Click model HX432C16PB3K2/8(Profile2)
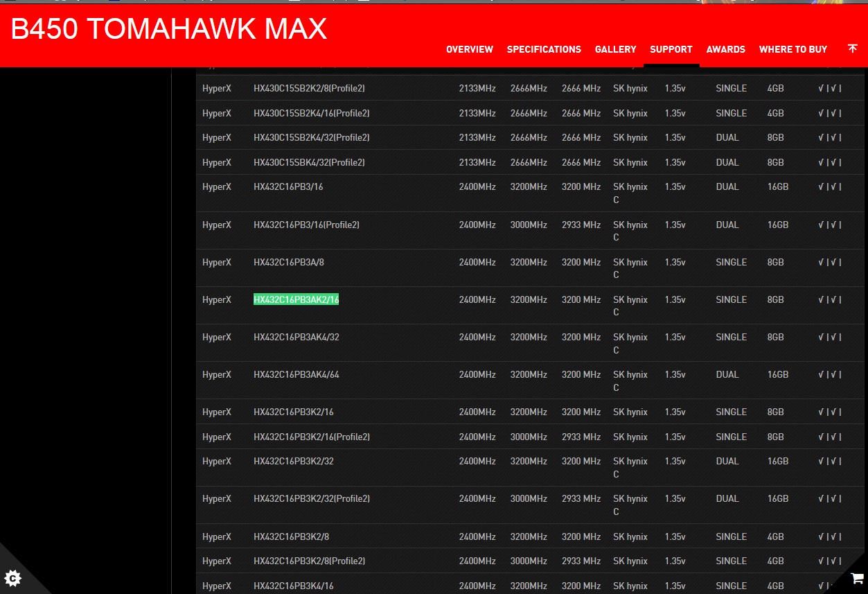The width and height of the screenshot is (868, 594). point(309,561)
